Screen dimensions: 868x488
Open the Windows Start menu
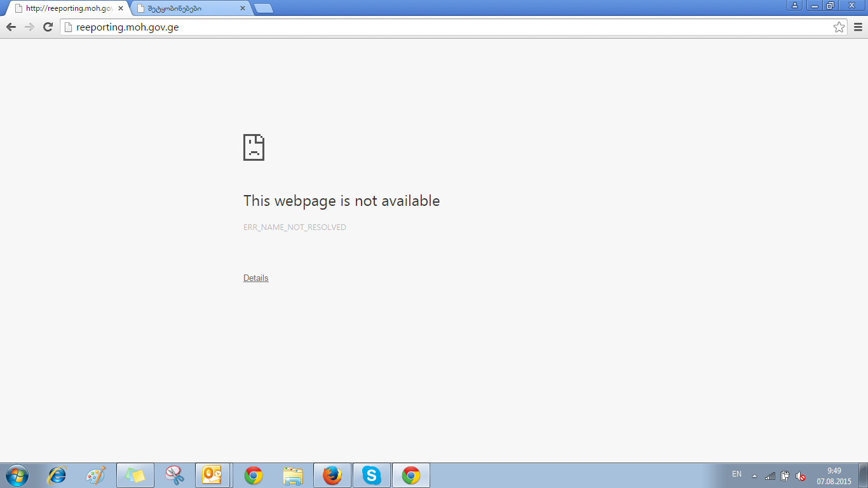[x=17, y=475]
